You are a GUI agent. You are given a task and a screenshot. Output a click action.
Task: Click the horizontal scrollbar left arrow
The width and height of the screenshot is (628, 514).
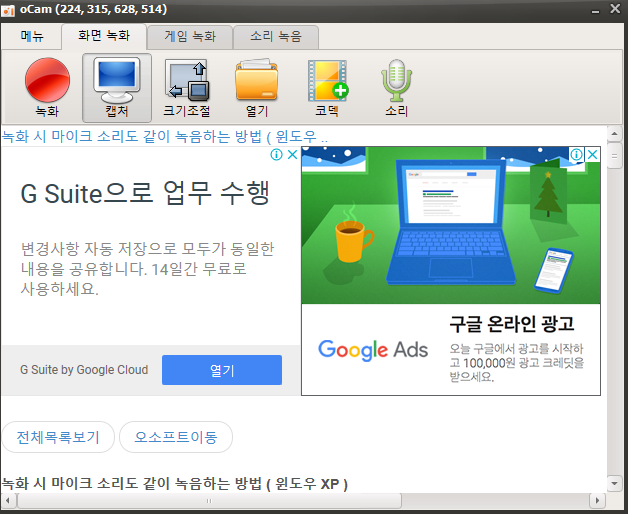[8, 500]
